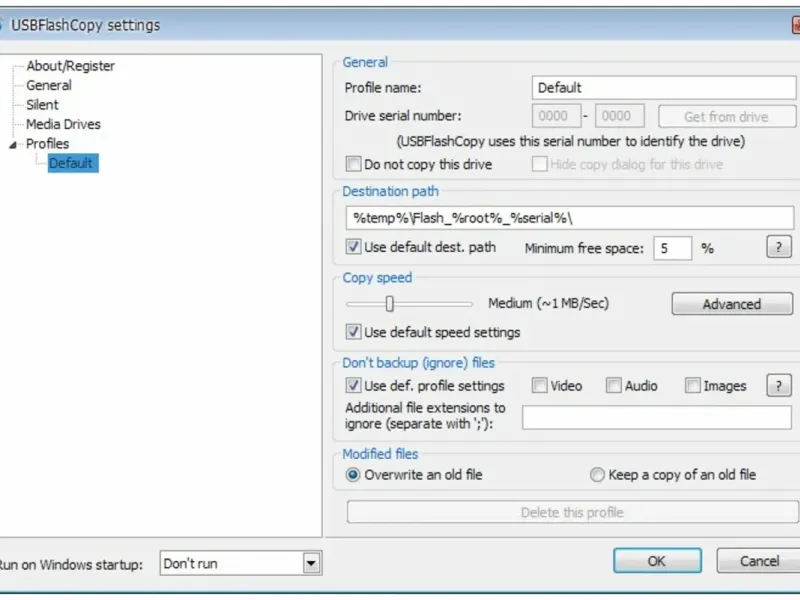800x600 pixels.
Task: Select Keep a copy of an old file
Action: pyautogui.click(x=597, y=475)
